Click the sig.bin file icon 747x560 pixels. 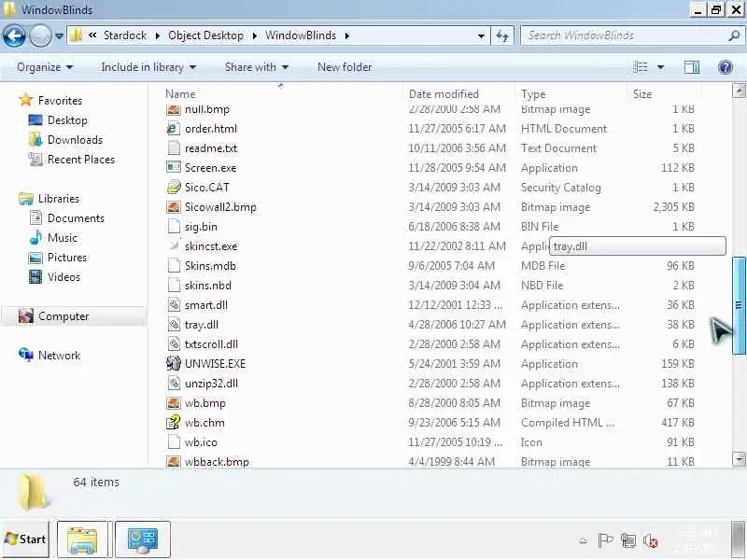tap(174, 226)
